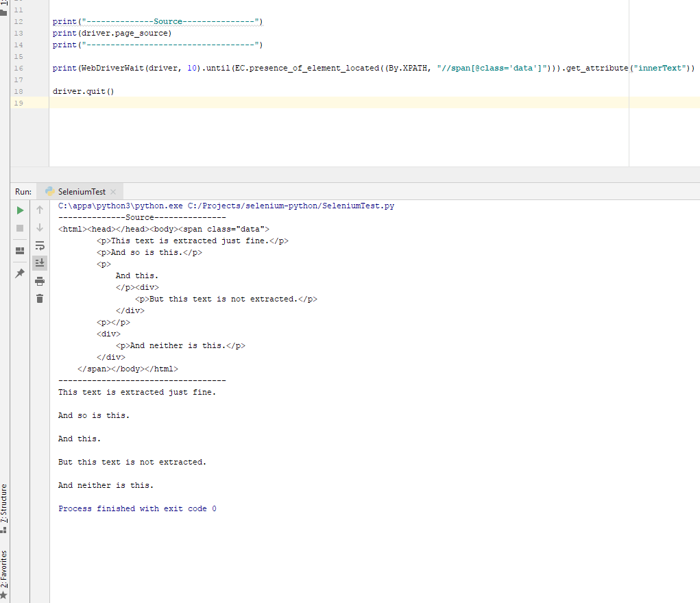
Task: Open the Favorites tool window
Action: coord(4,569)
